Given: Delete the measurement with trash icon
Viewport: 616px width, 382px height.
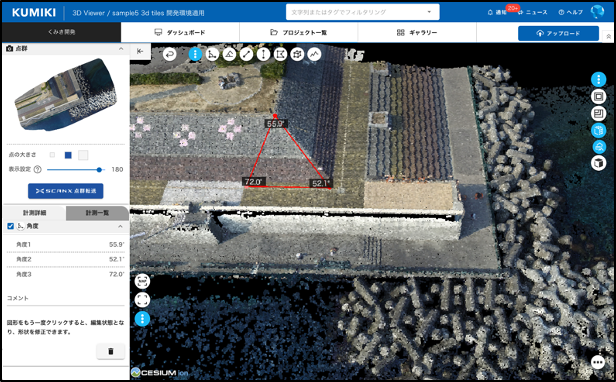Looking at the screenshot, I should pyautogui.click(x=110, y=351).
